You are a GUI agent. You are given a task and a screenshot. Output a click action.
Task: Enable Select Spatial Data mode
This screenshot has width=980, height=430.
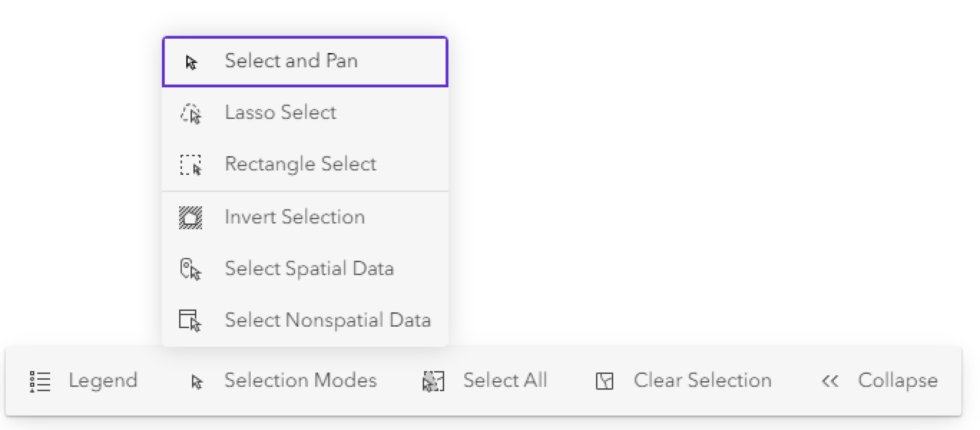click(x=310, y=269)
